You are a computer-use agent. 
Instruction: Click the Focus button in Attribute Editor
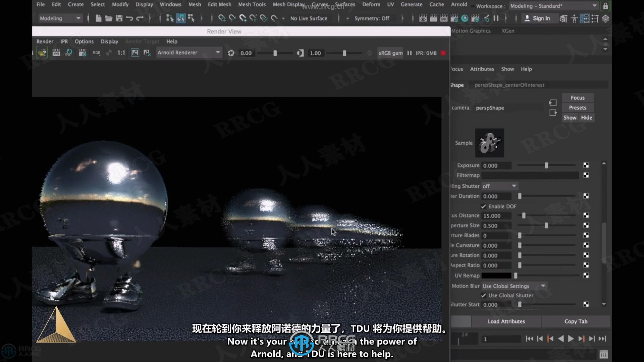point(578,98)
